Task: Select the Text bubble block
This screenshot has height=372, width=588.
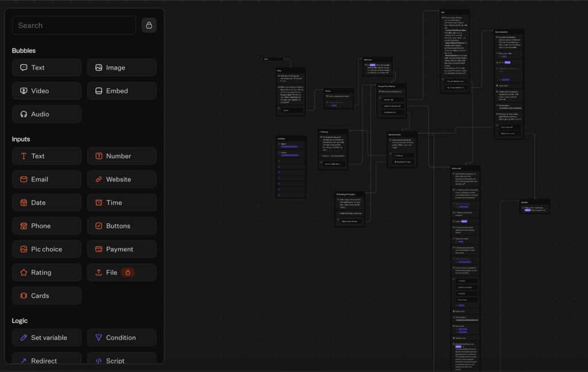Action: coord(47,68)
